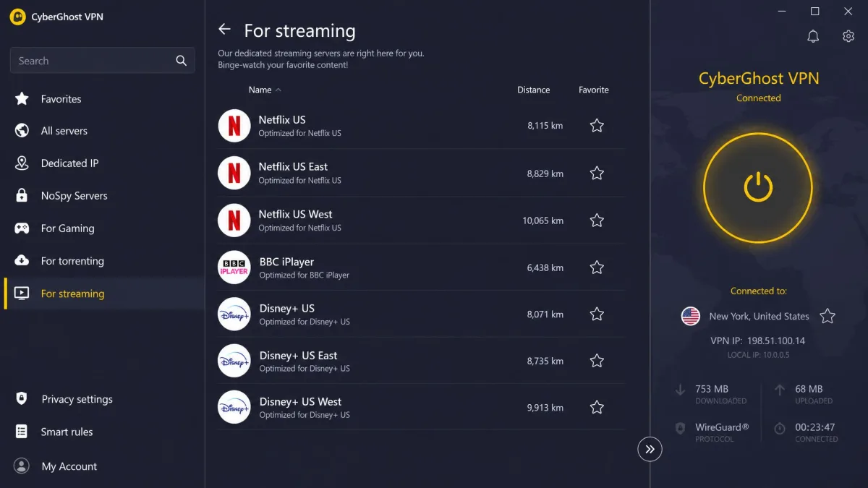
Task: Open My Account link
Action: (69, 466)
